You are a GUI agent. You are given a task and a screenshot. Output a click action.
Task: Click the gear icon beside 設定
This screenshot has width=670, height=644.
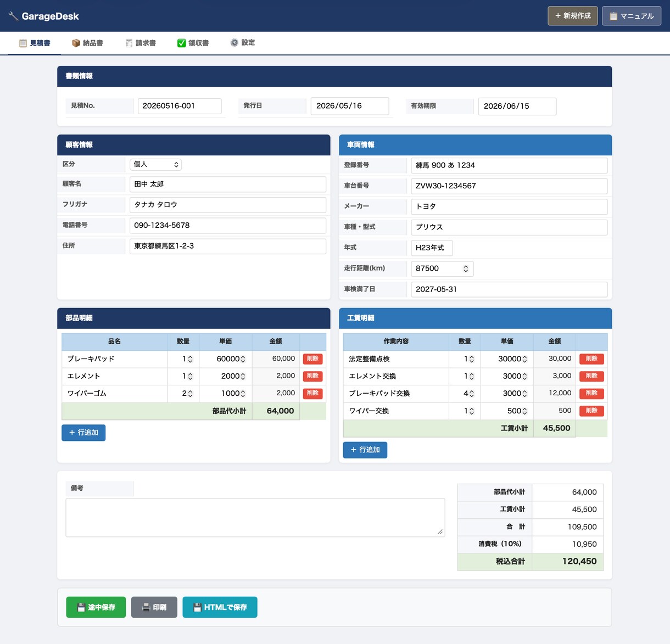[235, 42]
